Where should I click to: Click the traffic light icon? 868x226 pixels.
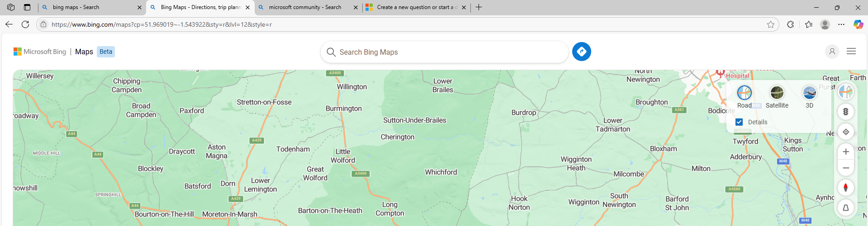click(845, 112)
